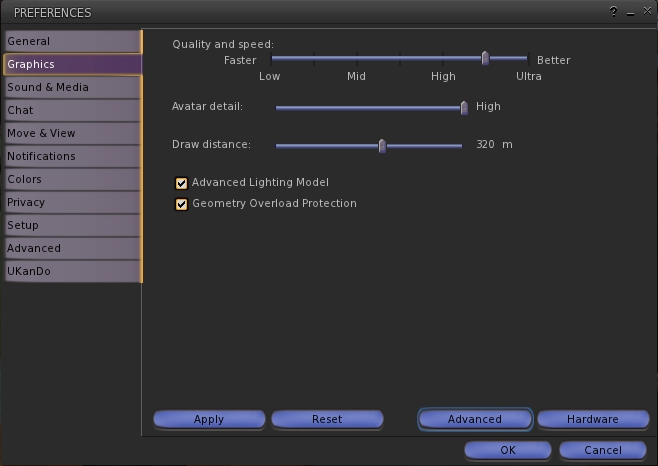Open Advanced graphics settings button at bottom
The width and height of the screenshot is (658, 466).
475,419
